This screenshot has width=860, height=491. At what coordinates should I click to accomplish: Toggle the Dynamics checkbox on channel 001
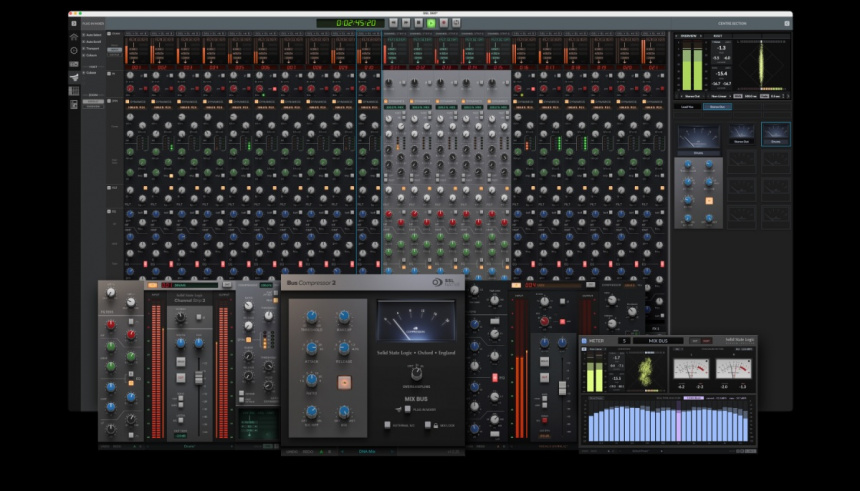coord(127,101)
